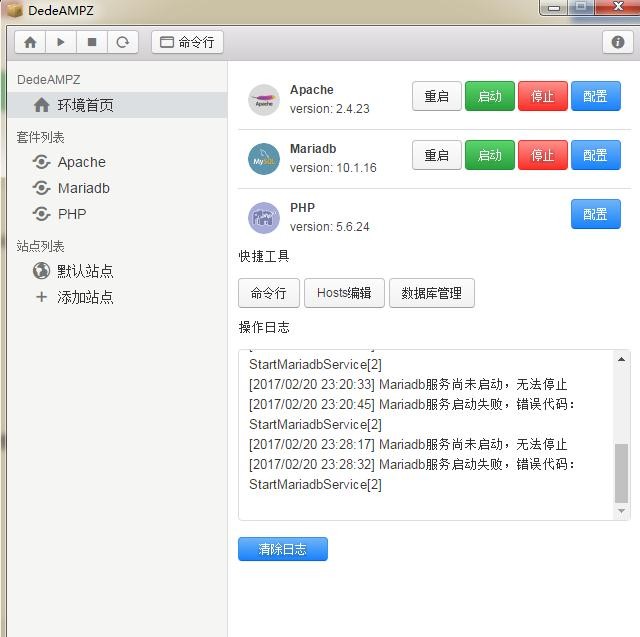The width and height of the screenshot is (640, 637).
Task: Click 清除日志 to clear the log
Action: (282, 549)
